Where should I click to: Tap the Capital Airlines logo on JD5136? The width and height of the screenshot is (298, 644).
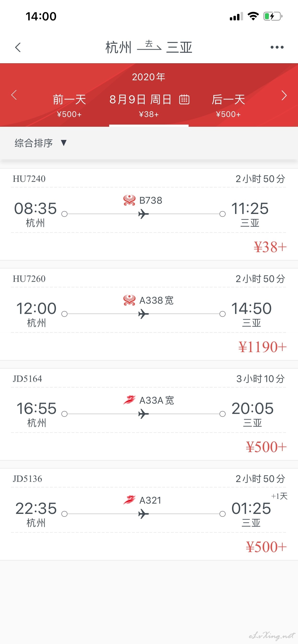point(130,500)
